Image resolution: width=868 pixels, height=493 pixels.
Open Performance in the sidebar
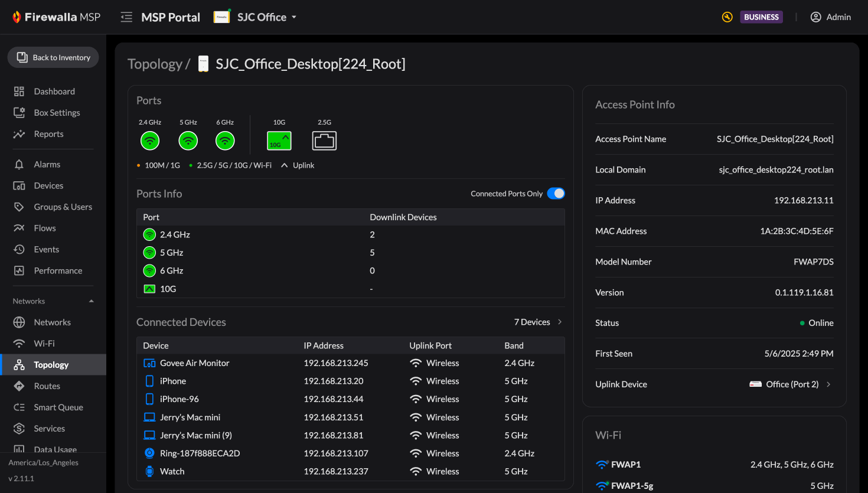tap(58, 270)
